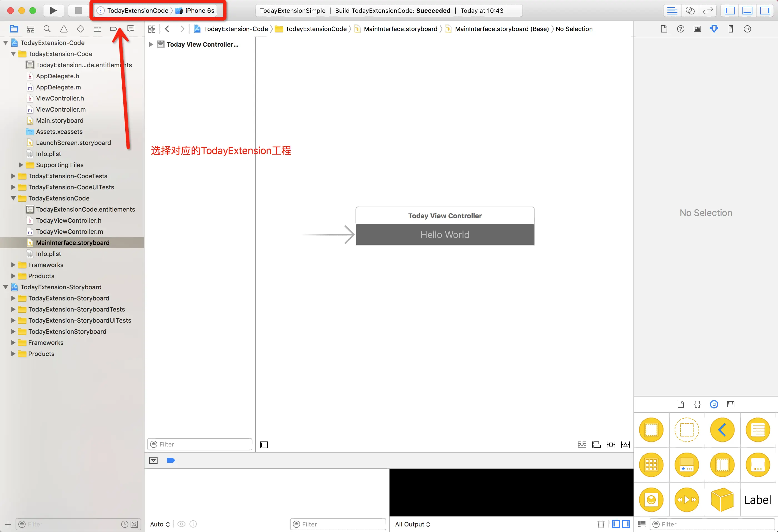Hide the Utilities panel
The height and width of the screenshot is (532, 778).
tap(765, 10)
